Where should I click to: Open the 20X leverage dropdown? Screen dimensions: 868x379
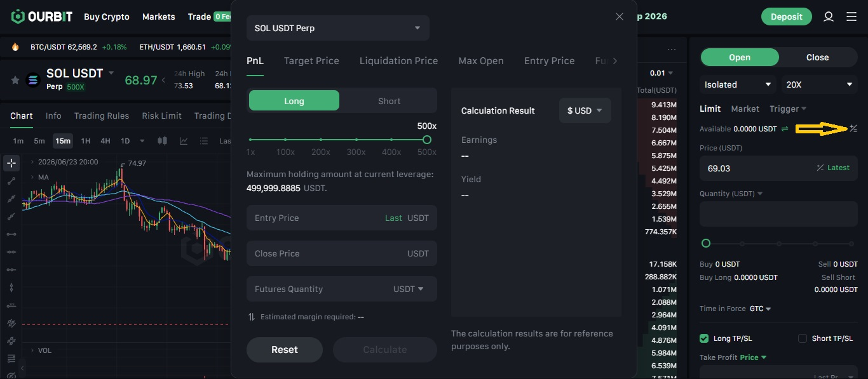coord(820,84)
